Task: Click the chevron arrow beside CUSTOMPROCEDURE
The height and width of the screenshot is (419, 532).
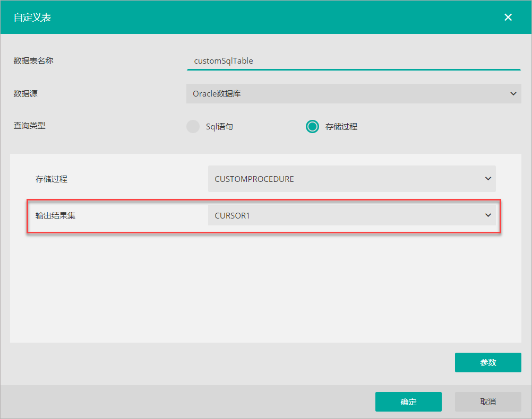Action: 488,179
